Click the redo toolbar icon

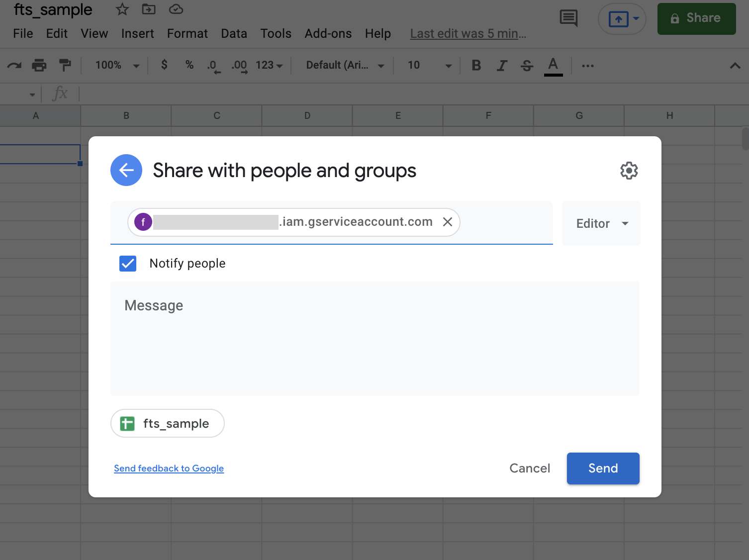[14, 65]
